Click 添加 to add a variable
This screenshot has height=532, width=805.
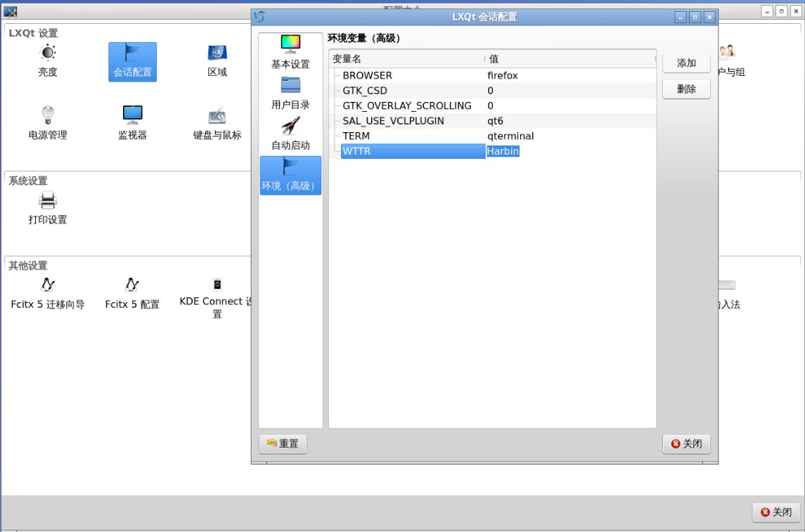point(686,63)
